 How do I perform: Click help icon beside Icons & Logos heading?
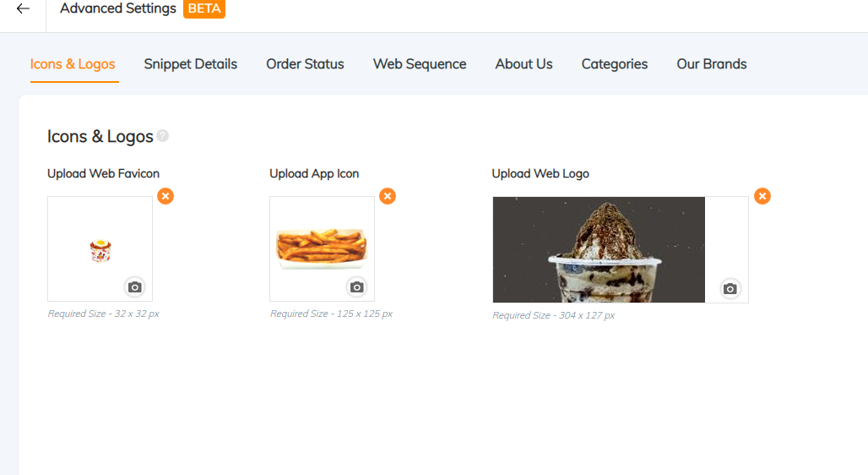point(162,136)
